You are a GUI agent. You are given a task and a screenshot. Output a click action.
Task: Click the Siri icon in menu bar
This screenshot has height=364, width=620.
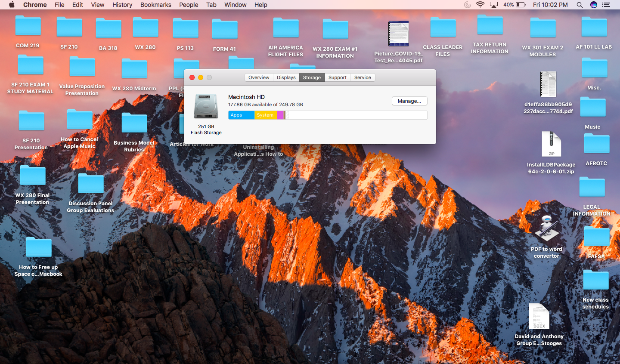point(593,5)
